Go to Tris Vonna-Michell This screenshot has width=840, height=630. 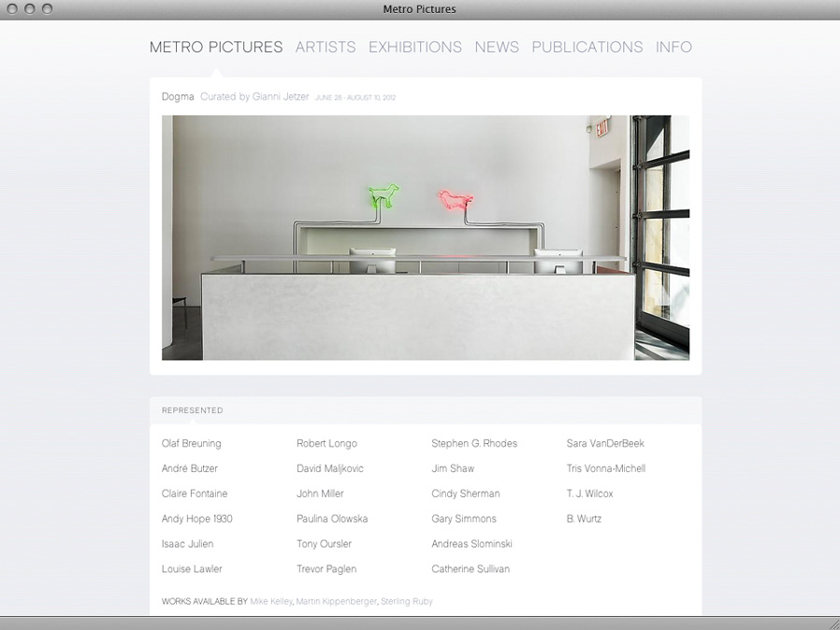coord(606,468)
